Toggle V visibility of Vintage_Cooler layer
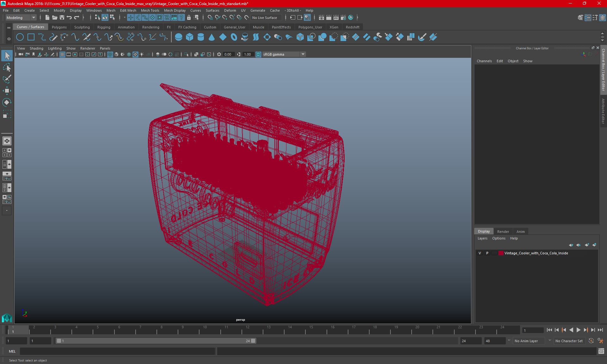The height and width of the screenshot is (364, 607). (x=480, y=253)
